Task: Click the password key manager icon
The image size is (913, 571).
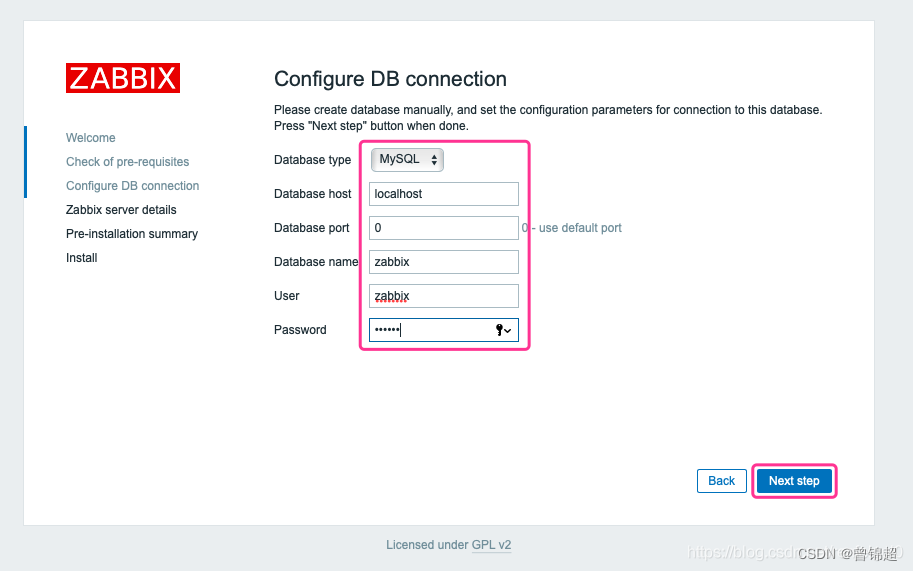Action: (503, 330)
